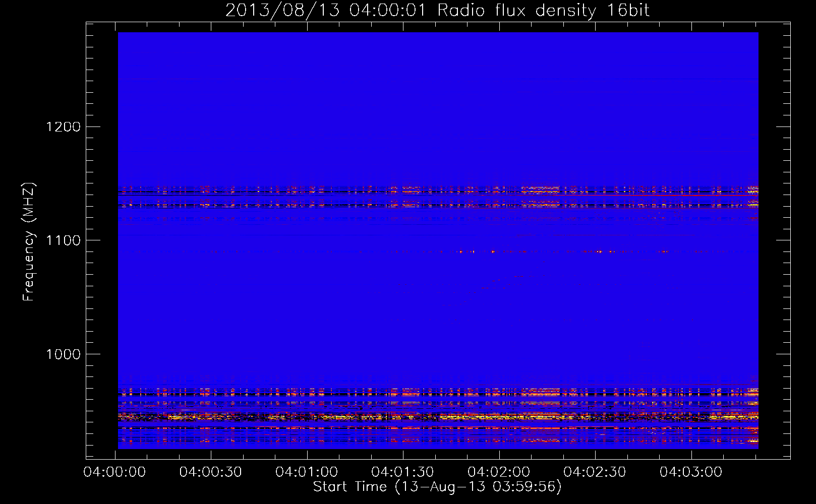
Task: Click the 04:02:00 time tick label
Action: coord(499,472)
